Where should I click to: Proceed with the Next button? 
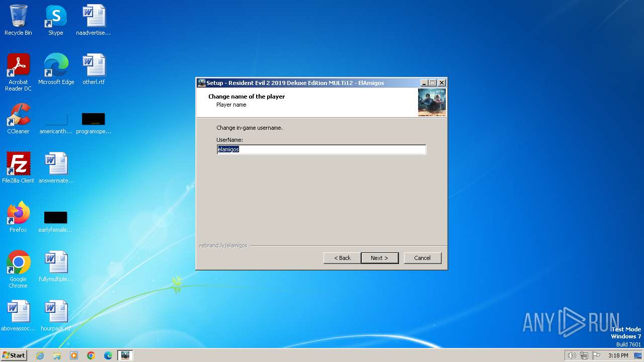(379, 258)
